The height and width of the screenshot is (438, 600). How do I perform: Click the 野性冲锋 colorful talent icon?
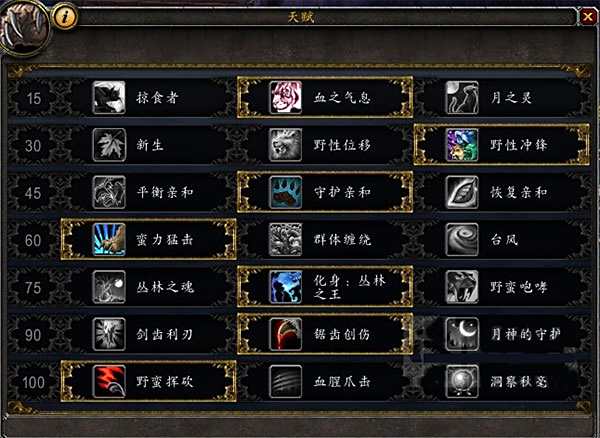pyautogui.click(x=462, y=145)
